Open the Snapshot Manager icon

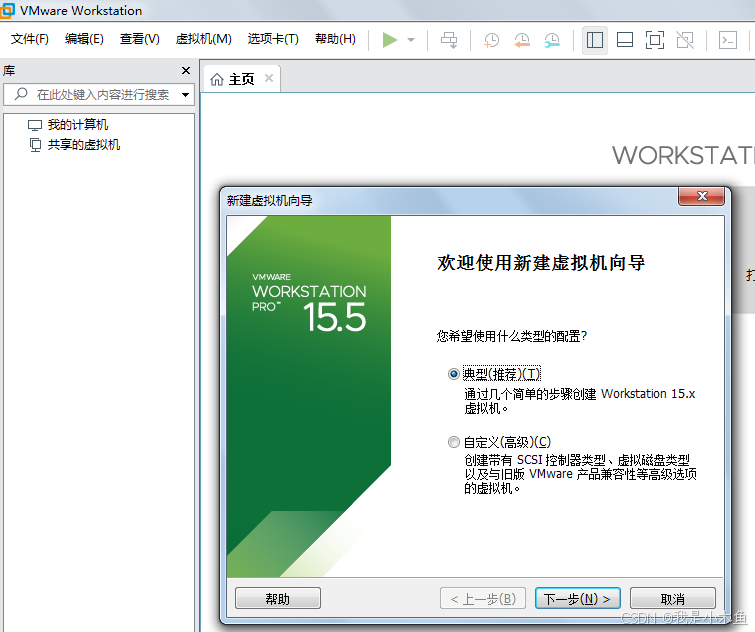click(552, 40)
